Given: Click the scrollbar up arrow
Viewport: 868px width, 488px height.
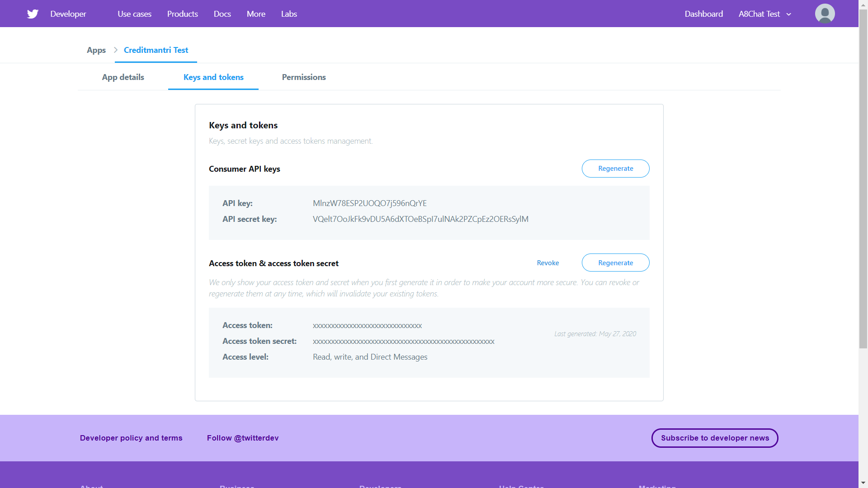Looking at the screenshot, I should pyautogui.click(x=863, y=5).
